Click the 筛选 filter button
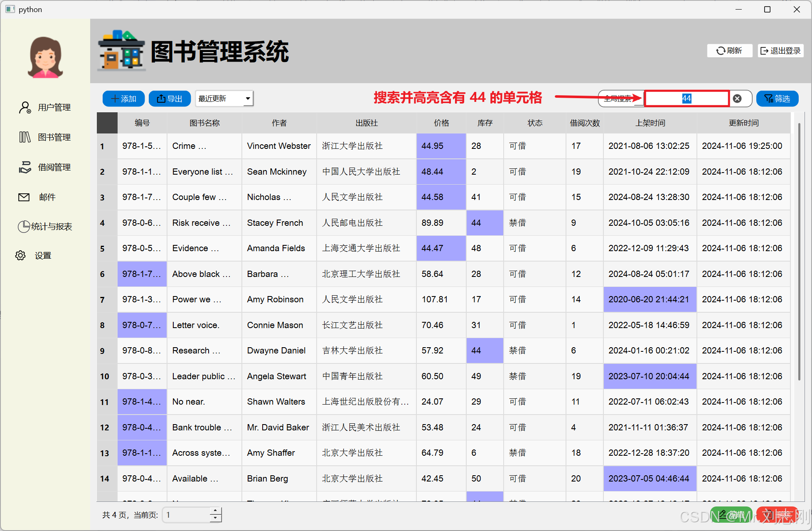The width and height of the screenshot is (812, 531). pos(777,99)
